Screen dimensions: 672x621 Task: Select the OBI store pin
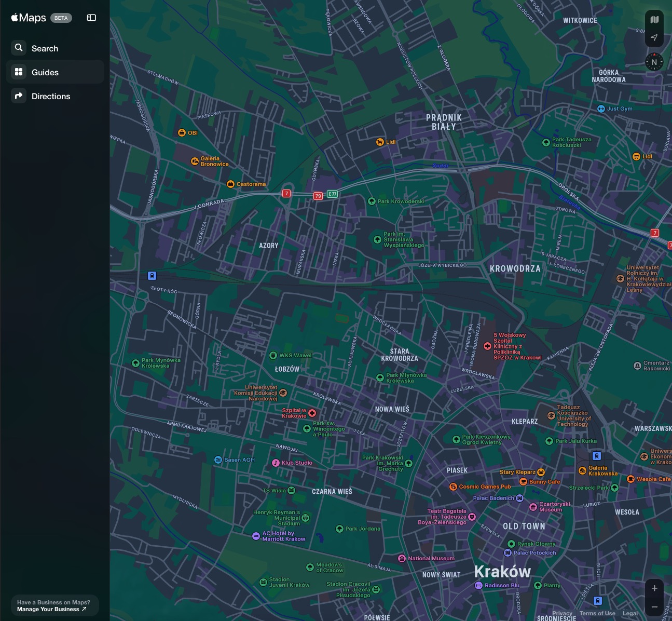(x=182, y=132)
